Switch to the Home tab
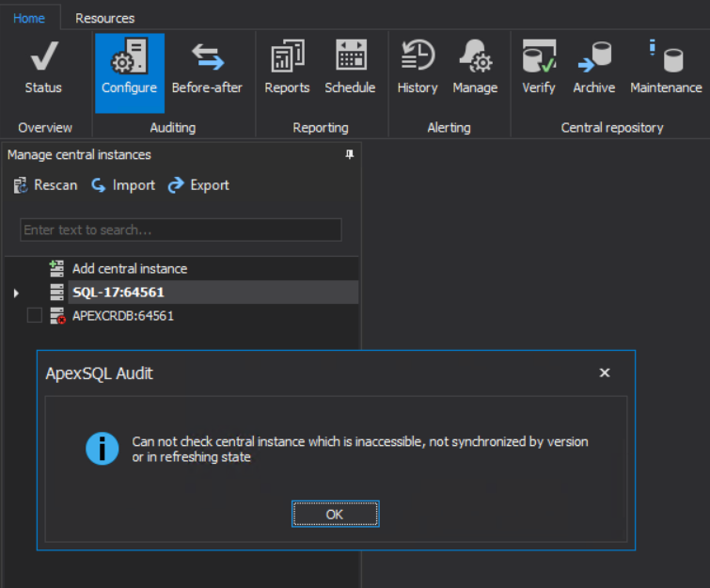The height and width of the screenshot is (588, 710). (29, 18)
